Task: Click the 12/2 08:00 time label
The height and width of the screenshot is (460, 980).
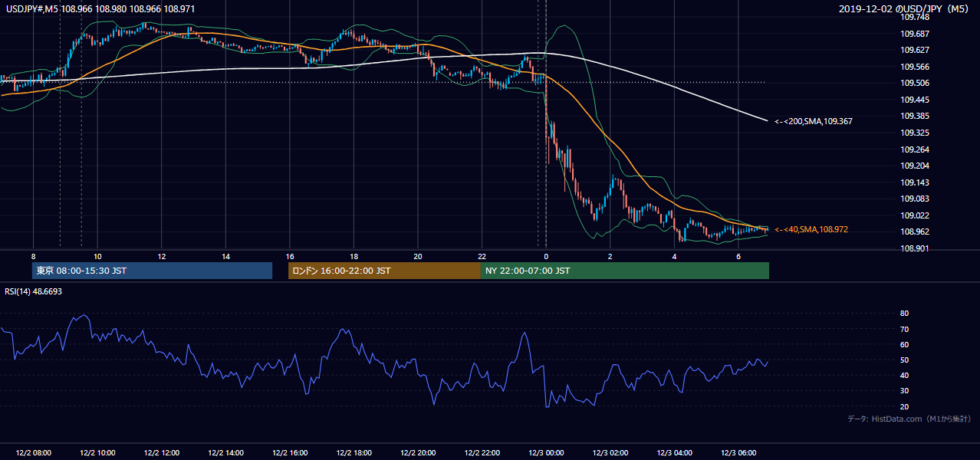Action: [x=33, y=452]
